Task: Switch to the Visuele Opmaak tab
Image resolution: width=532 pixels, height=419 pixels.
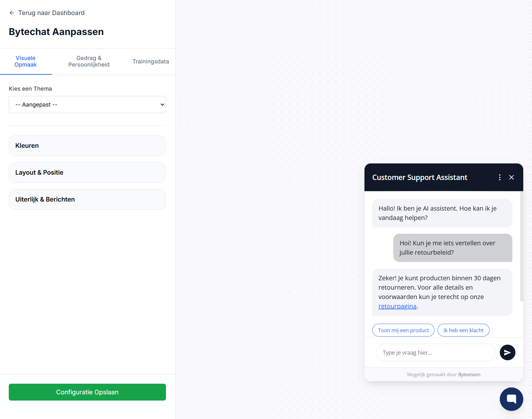Action: 26,62
